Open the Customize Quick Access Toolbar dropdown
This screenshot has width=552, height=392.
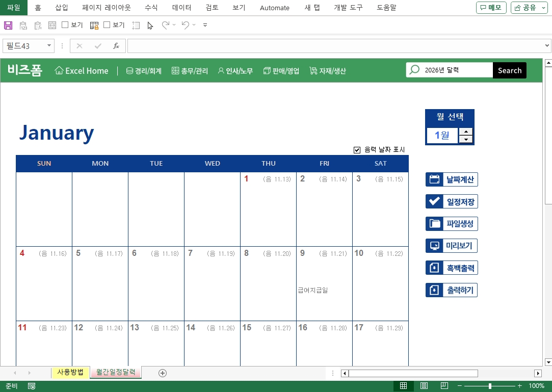pyautogui.click(x=205, y=25)
